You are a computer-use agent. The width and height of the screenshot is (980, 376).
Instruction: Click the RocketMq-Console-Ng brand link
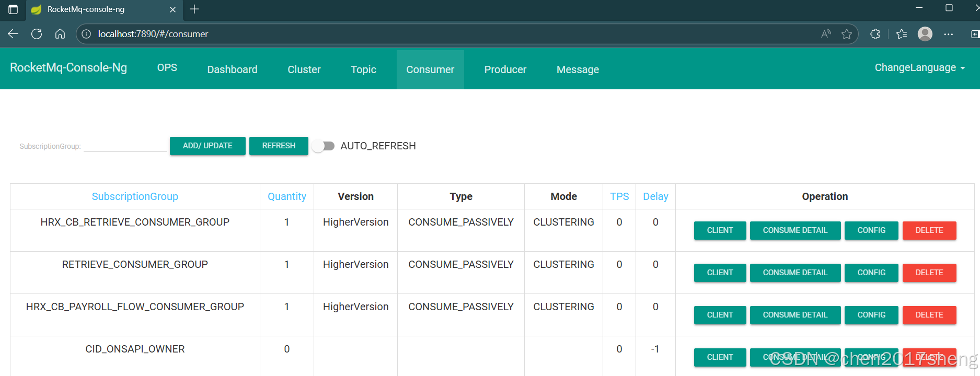click(68, 67)
